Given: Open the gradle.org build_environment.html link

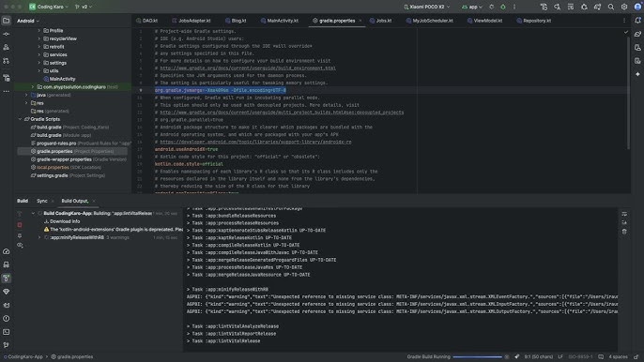Looking at the screenshot, I should click(x=248, y=68).
